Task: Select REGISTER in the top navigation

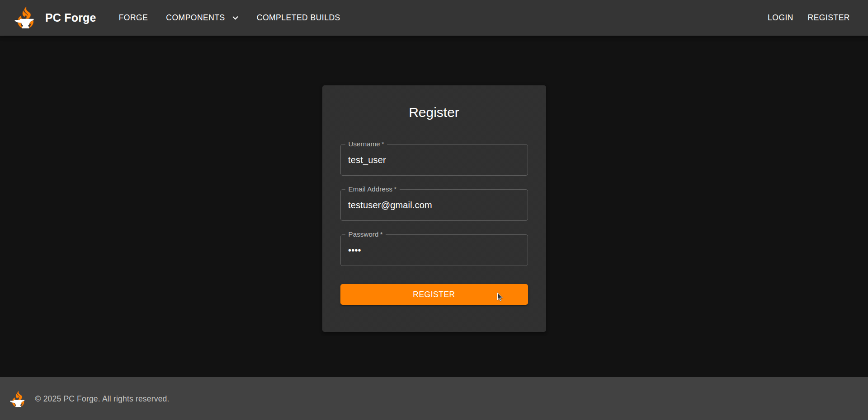Action: [828, 18]
